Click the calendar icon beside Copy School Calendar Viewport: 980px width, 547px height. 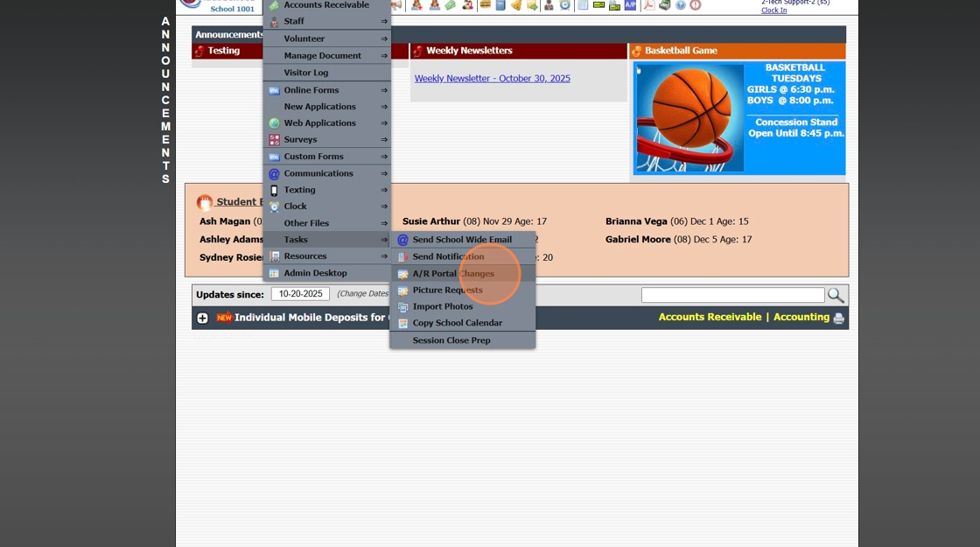tap(403, 323)
